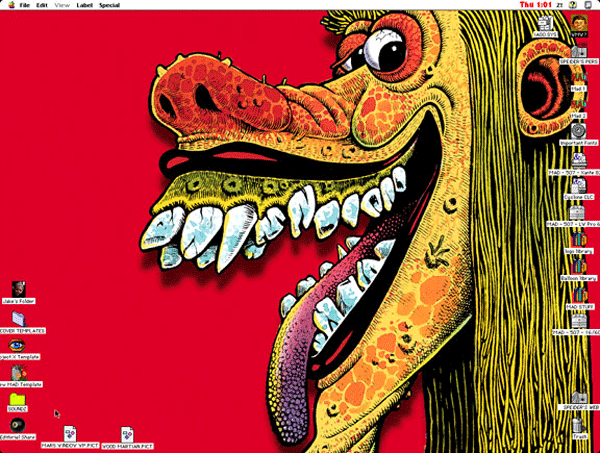The width and height of the screenshot is (600, 453).
Task: Select the SPEEDER'S PERS volume icon
Action: click(579, 51)
